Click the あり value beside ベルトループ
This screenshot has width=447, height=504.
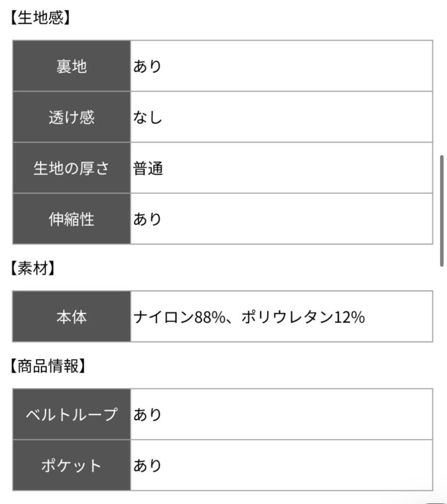pos(147,414)
